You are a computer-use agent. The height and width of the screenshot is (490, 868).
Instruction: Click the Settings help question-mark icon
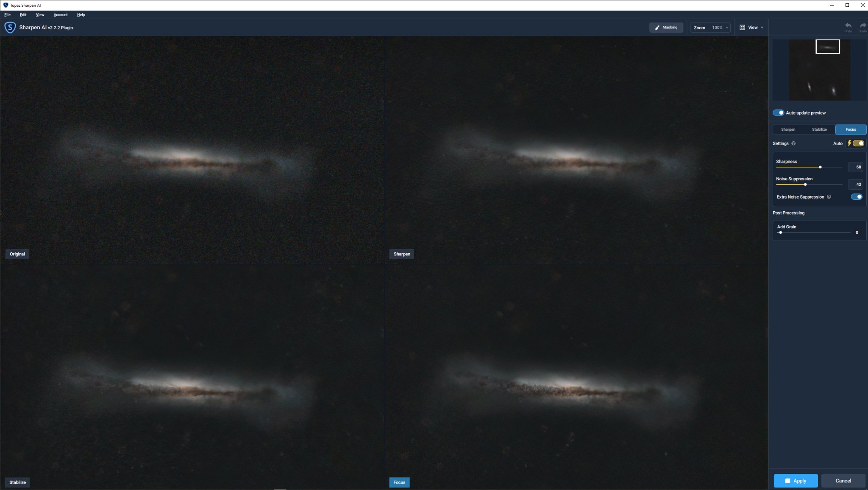(x=793, y=143)
